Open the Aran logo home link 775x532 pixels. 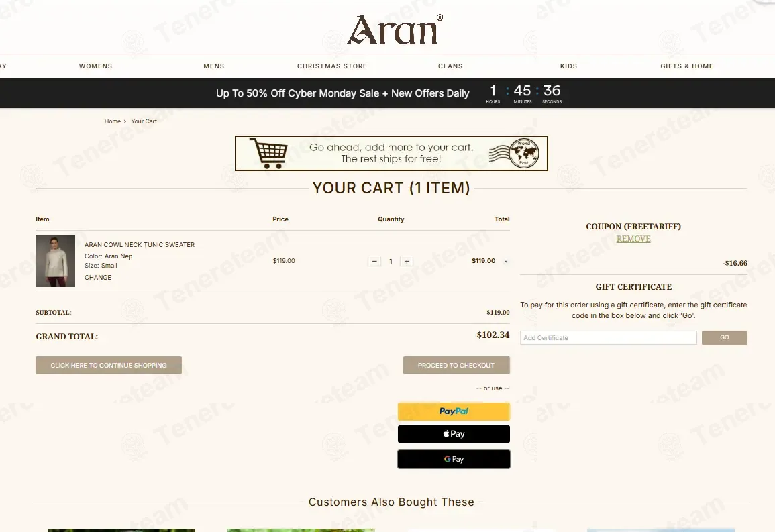395,30
